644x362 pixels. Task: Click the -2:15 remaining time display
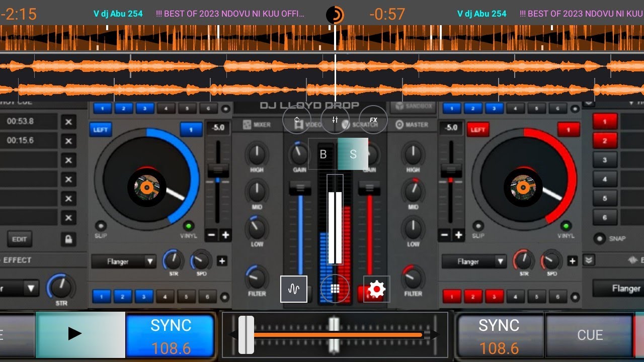[19, 14]
